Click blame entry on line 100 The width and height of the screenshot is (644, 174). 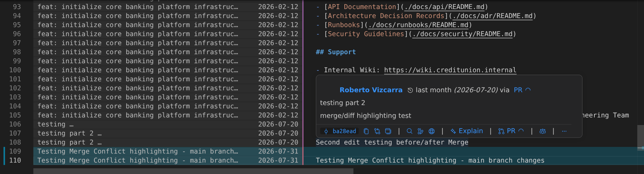(x=168, y=70)
